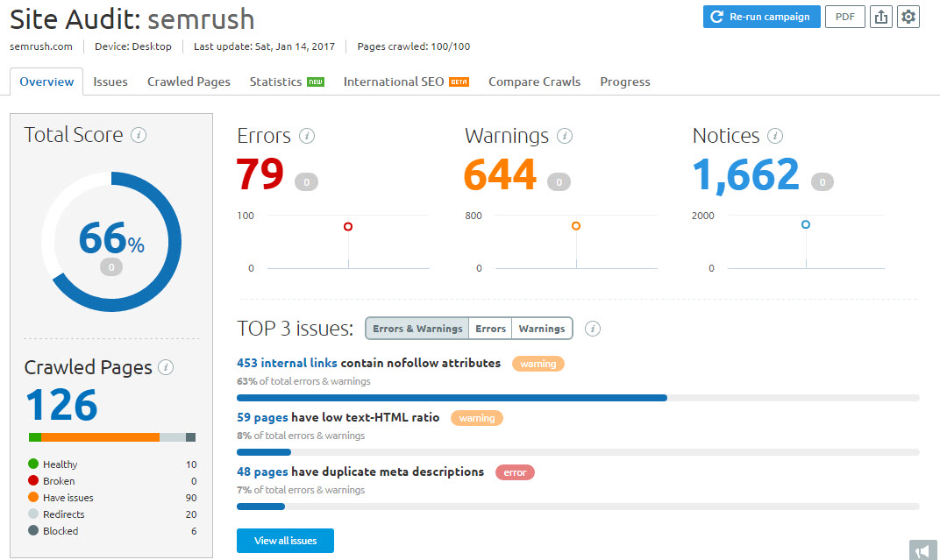This screenshot has width=940, height=560.
Task: Click the error badge on duplicate meta descriptions
Action: 515,472
